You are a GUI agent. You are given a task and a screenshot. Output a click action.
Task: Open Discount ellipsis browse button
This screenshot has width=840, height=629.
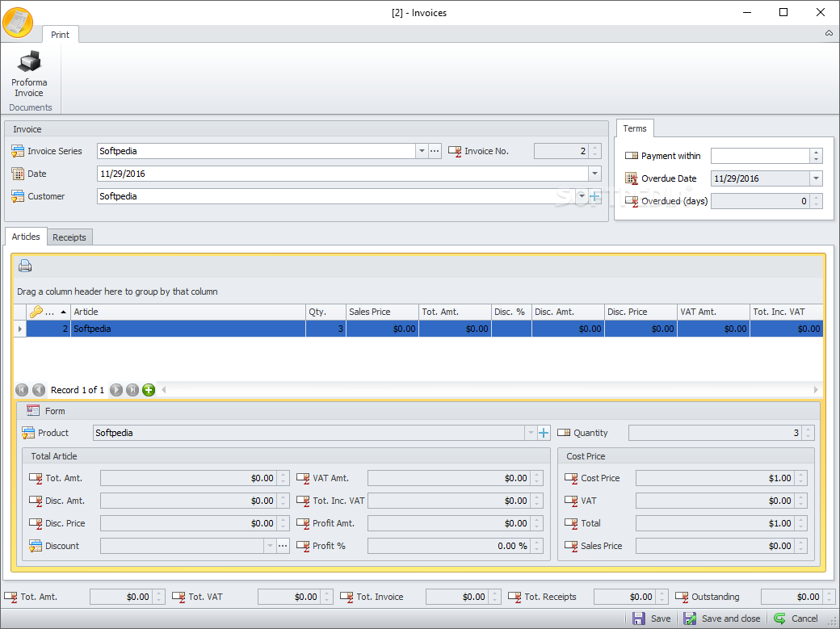[x=283, y=546]
